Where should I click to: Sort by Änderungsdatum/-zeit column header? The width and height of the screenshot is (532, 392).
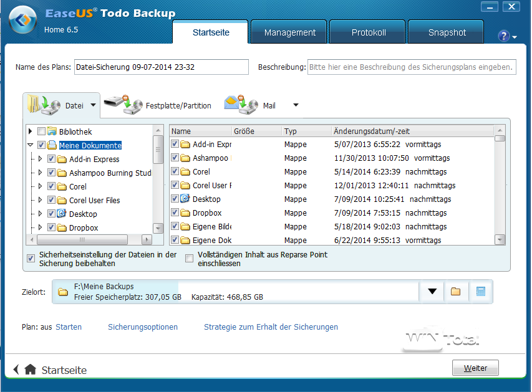click(x=412, y=131)
